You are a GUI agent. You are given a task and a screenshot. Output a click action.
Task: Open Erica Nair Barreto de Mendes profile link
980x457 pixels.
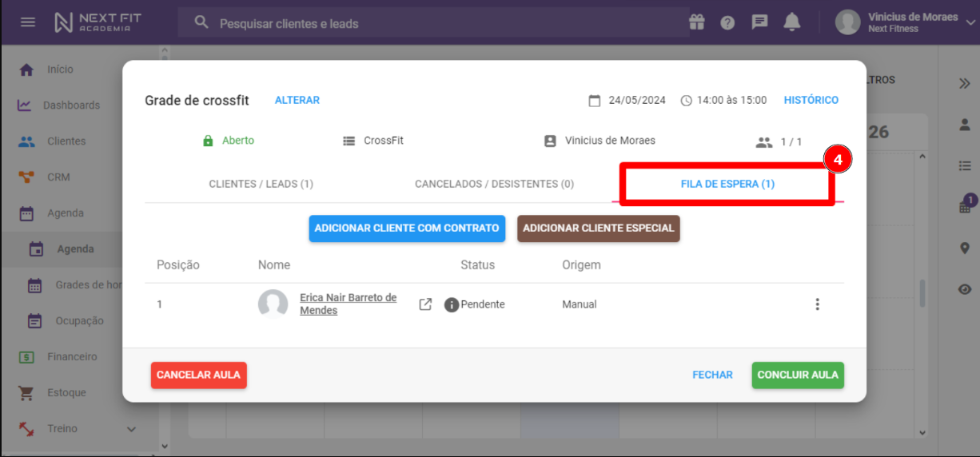(349, 304)
